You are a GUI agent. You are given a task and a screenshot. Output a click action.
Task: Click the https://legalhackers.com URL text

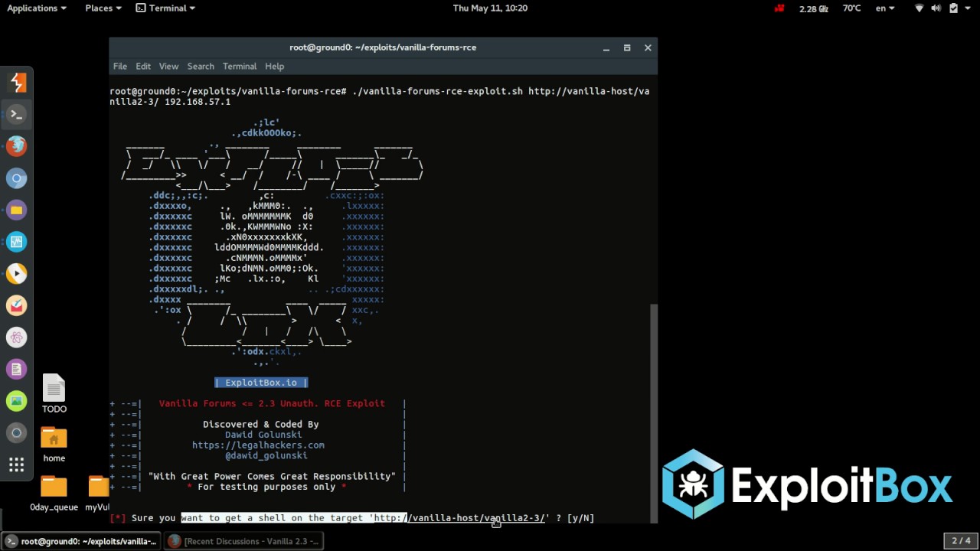[x=258, y=445]
